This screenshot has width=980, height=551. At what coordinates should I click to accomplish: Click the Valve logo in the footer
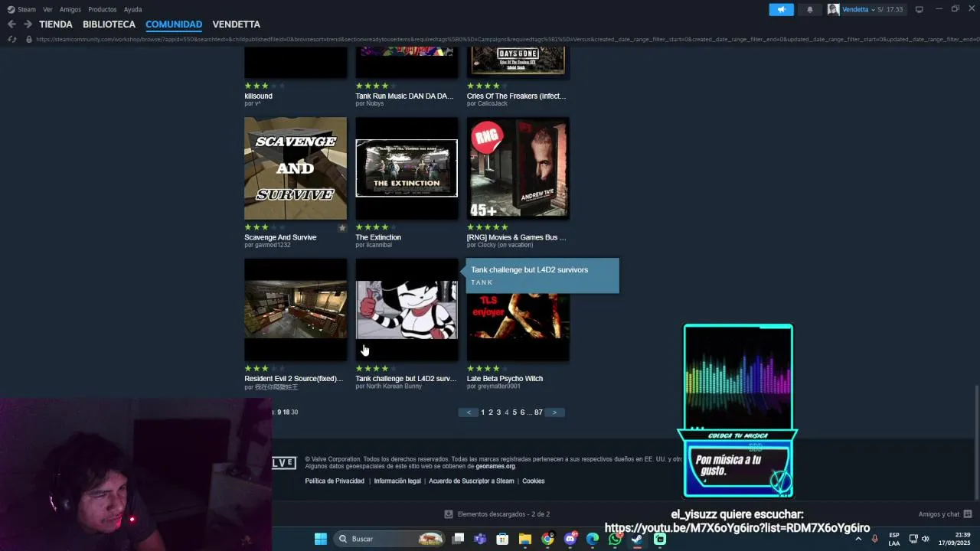click(283, 462)
